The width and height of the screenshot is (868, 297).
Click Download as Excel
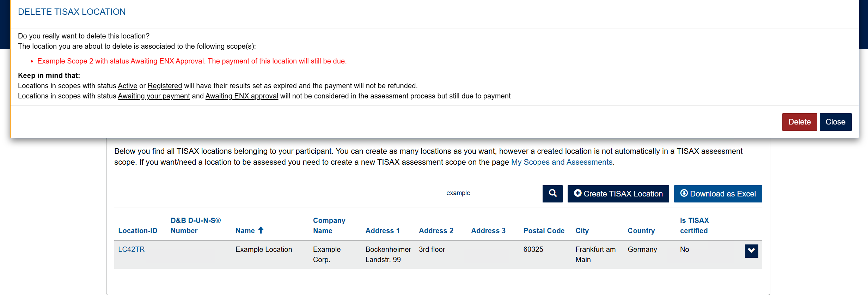pos(718,194)
